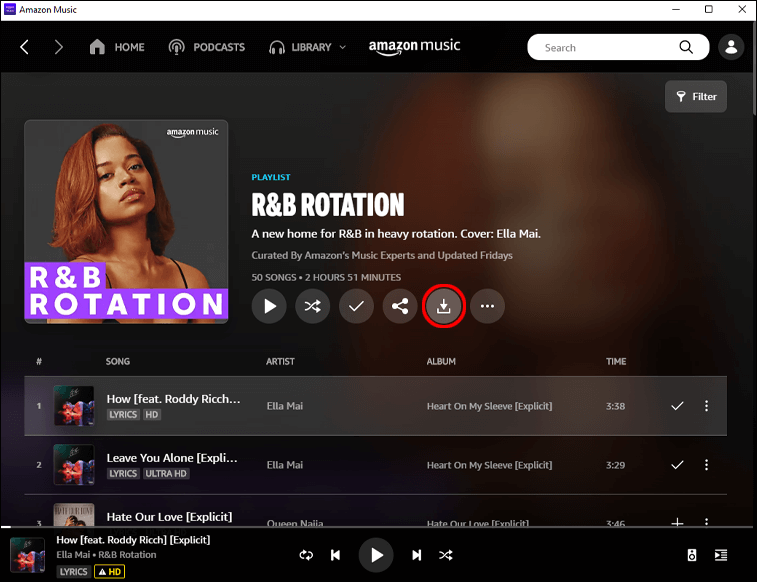Toggle the library checkmark for track 2
The image size is (757, 582).
coord(677,465)
